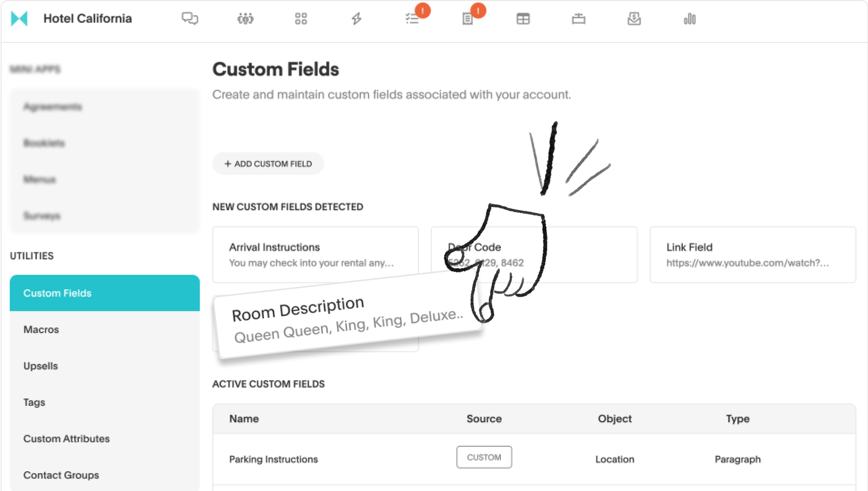Select Macros in the Utilities sidebar
Screen dimensions: 868x491
tap(41, 330)
